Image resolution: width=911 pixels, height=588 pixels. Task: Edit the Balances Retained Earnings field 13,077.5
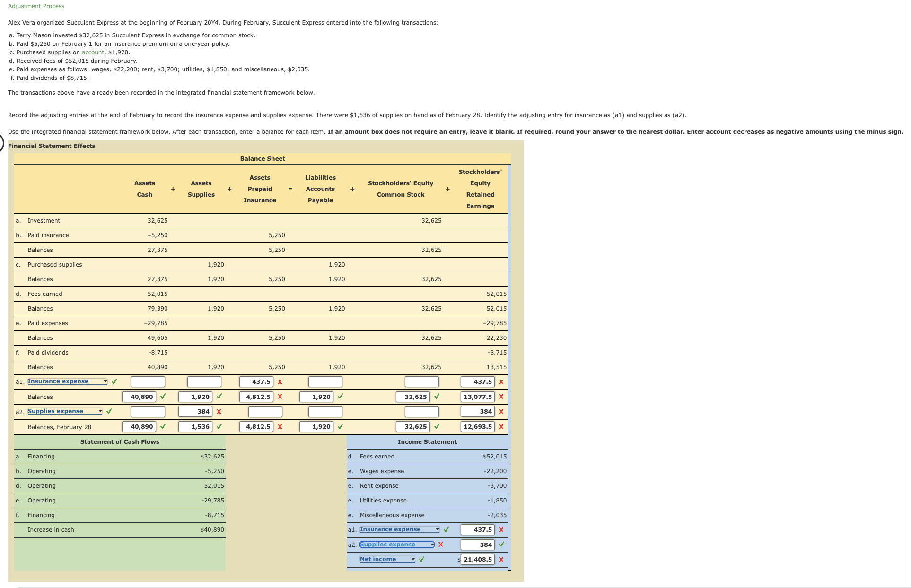point(478,397)
